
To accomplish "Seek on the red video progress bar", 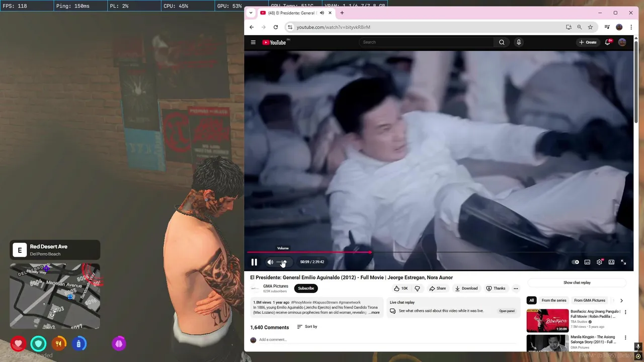I will [438, 252].
